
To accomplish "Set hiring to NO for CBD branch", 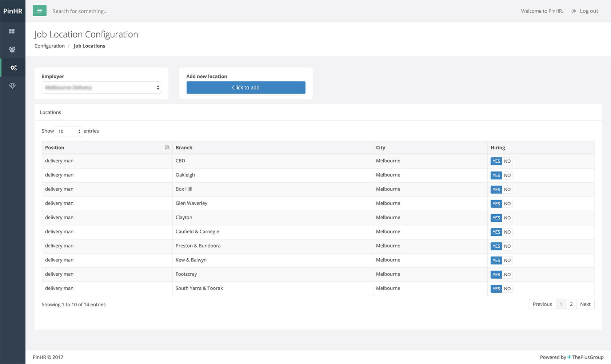I will [507, 161].
